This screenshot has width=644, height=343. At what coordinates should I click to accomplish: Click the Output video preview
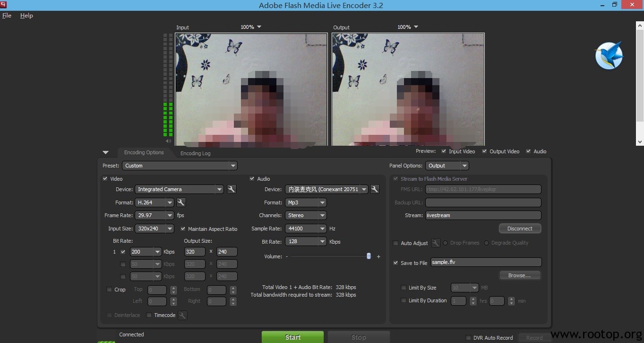[x=408, y=89]
